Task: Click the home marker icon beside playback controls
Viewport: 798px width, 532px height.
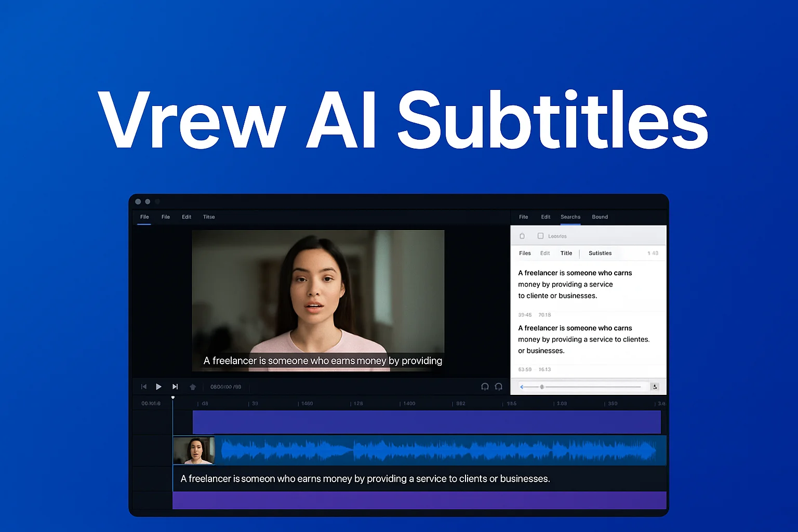Action: point(193,387)
